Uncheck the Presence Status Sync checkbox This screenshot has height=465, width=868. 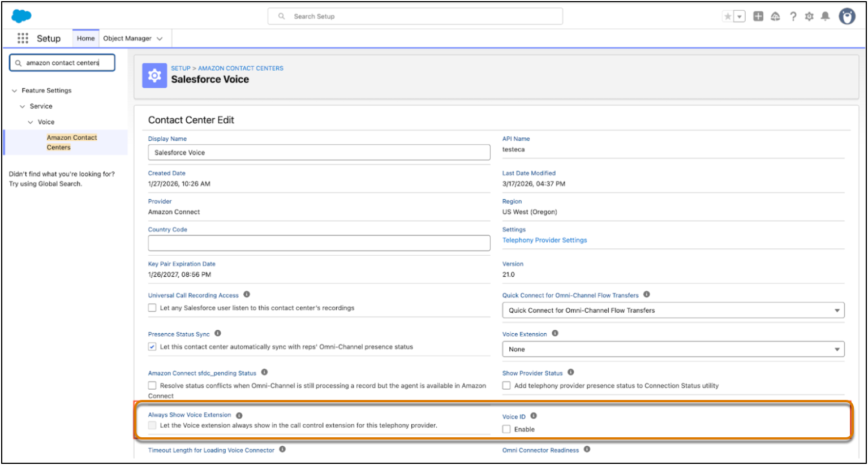[x=152, y=347]
